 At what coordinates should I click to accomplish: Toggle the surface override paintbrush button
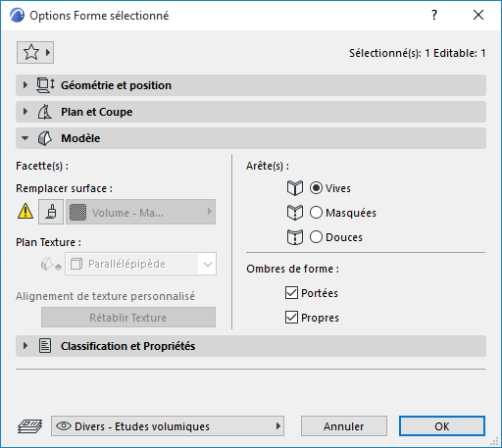[x=51, y=212]
